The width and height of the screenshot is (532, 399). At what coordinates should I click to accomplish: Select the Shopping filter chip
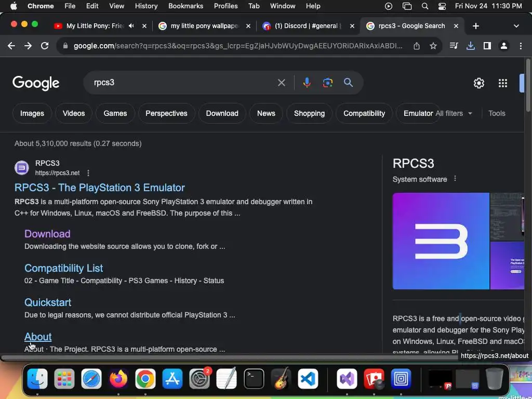point(309,113)
